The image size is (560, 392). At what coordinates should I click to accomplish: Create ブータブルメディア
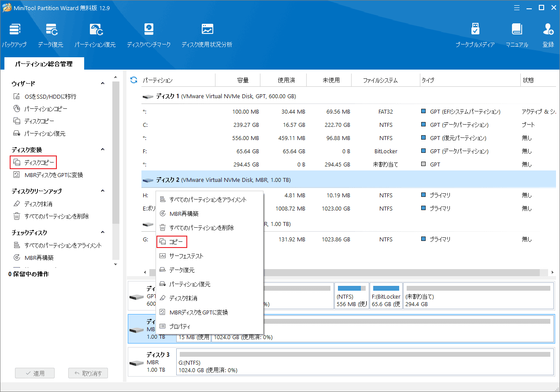tap(475, 35)
